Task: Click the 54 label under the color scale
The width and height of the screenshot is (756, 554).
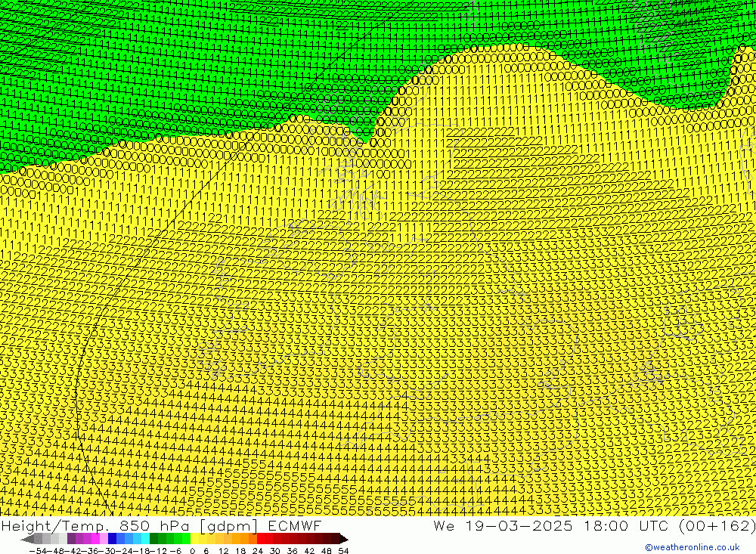Action: (343, 550)
